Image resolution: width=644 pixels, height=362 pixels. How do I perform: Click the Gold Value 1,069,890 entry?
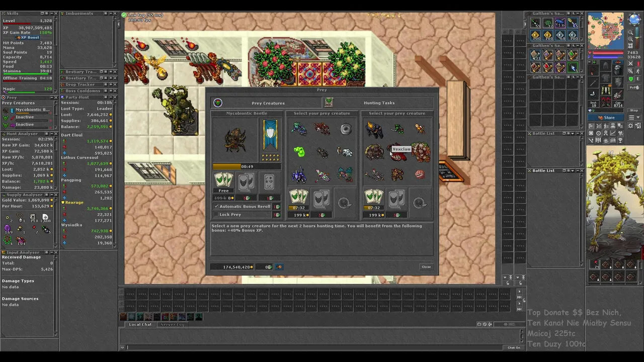[x=28, y=201]
